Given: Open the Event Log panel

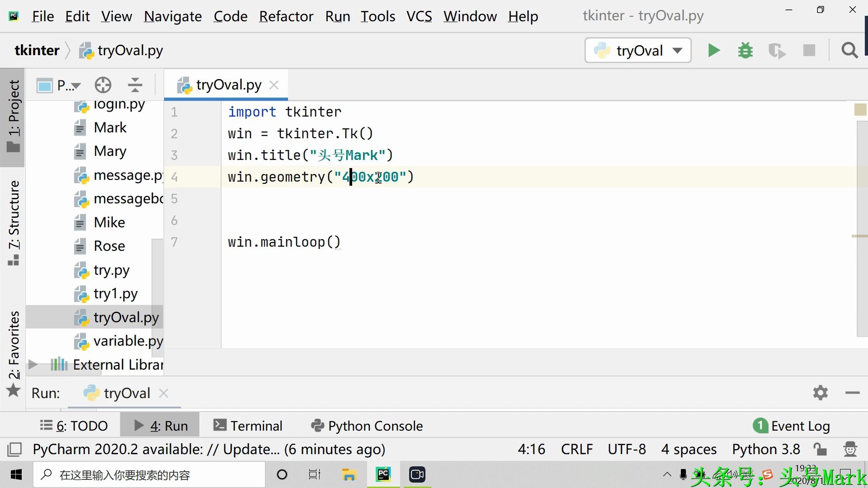Looking at the screenshot, I should pyautogui.click(x=791, y=426).
